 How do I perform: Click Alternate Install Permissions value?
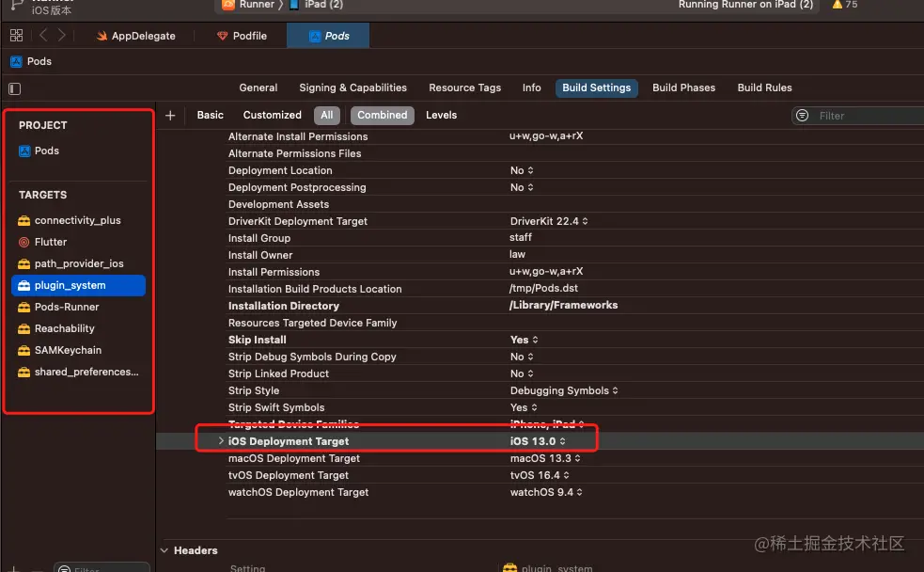point(546,136)
